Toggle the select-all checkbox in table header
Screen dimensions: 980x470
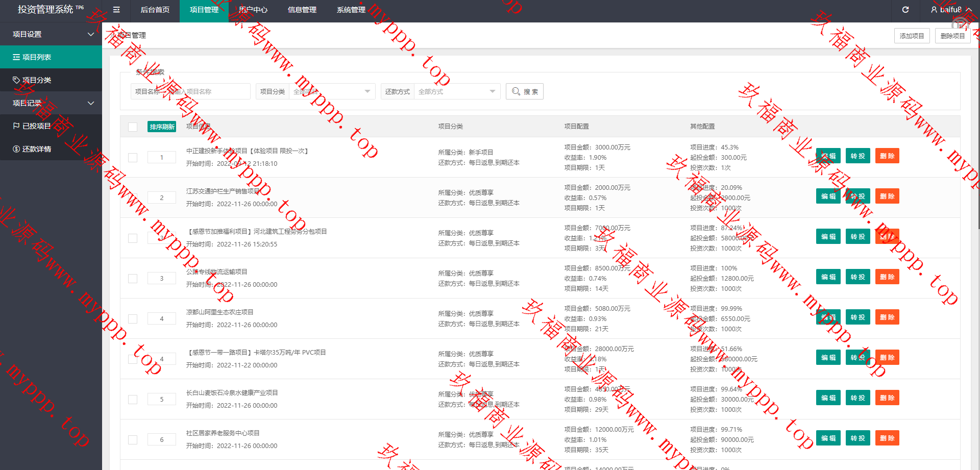133,127
